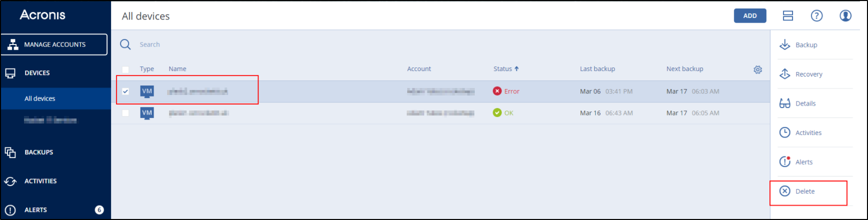
Task: Sort by the Last backup column
Action: [x=597, y=69]
